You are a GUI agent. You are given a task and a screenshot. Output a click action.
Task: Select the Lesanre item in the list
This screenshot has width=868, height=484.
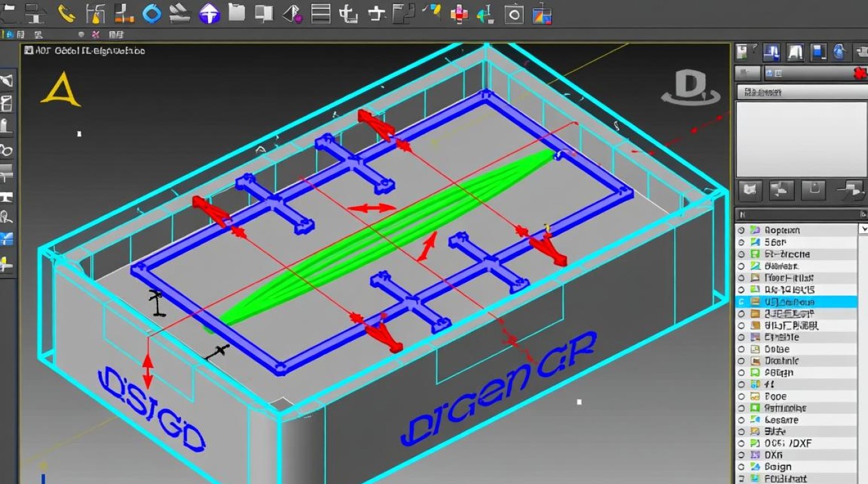click(781, 419)
